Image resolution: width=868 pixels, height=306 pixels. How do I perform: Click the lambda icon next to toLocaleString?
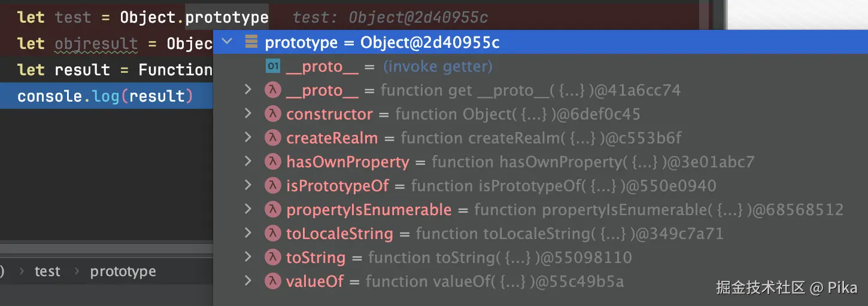coord(272,234)
